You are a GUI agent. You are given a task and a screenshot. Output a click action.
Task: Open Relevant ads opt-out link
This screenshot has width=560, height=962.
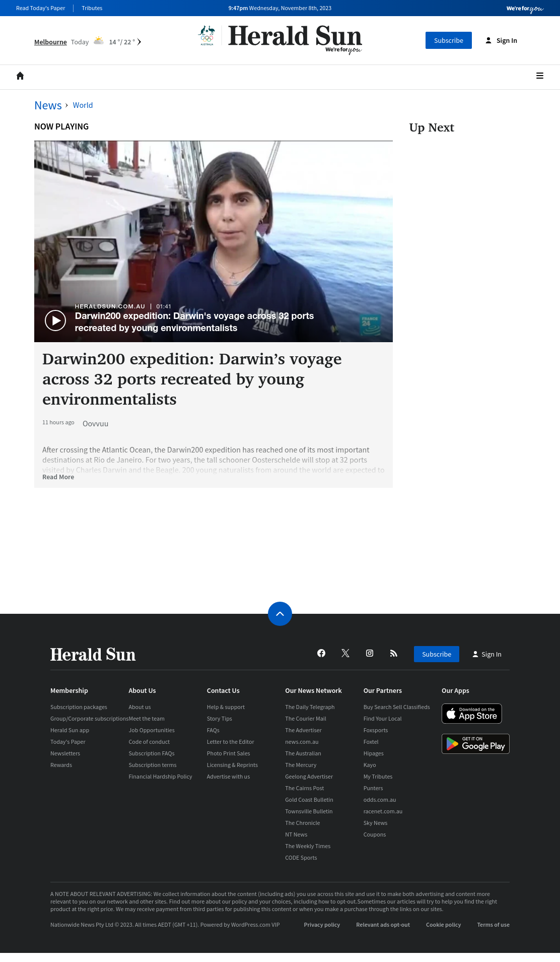pyautogui.click(x=383, y=925)
